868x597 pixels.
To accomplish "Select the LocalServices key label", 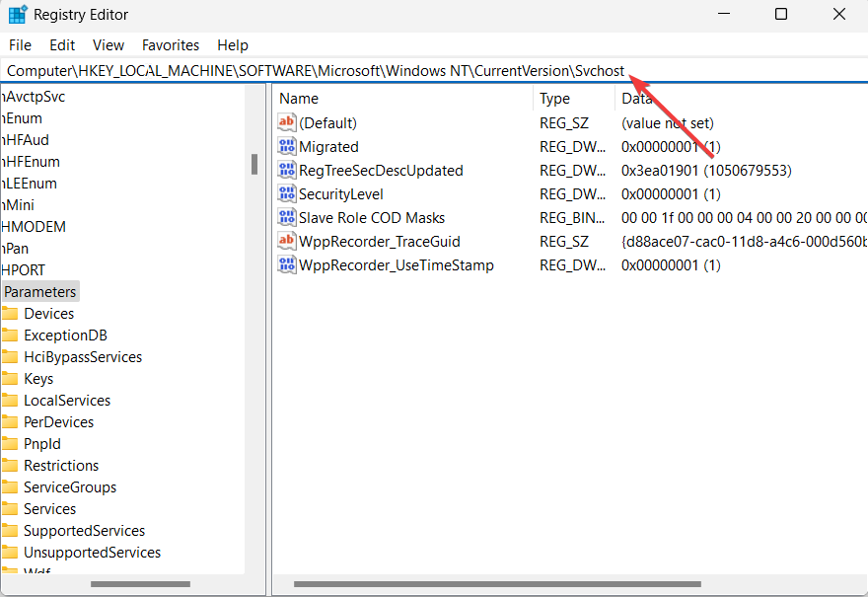I will (x=67, y=401).
